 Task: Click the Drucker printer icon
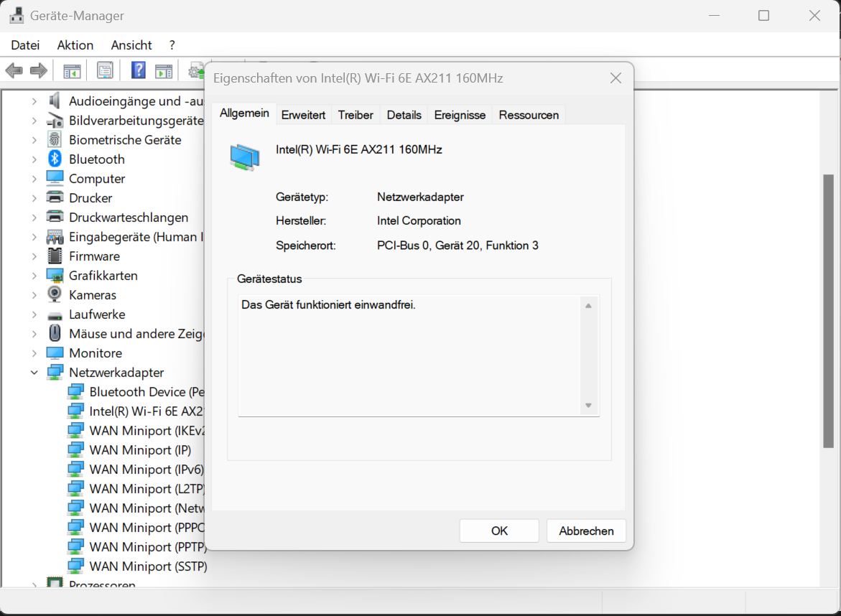[55, 197]
